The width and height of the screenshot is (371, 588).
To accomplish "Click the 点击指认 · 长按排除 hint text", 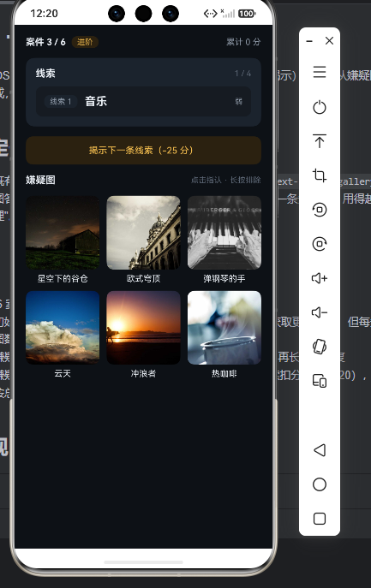I will [225, 180].
